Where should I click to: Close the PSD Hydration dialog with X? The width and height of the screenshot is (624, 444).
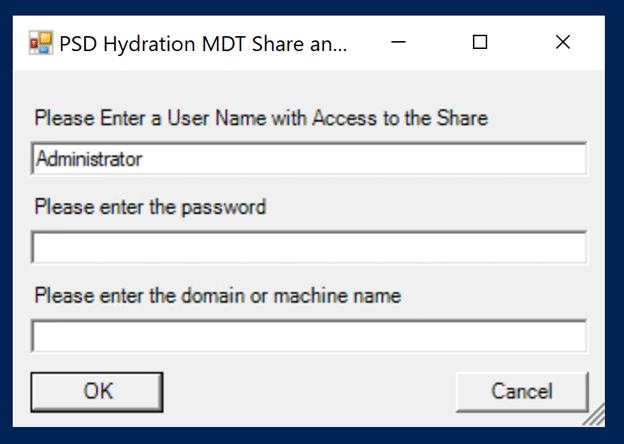click(563, 42)
